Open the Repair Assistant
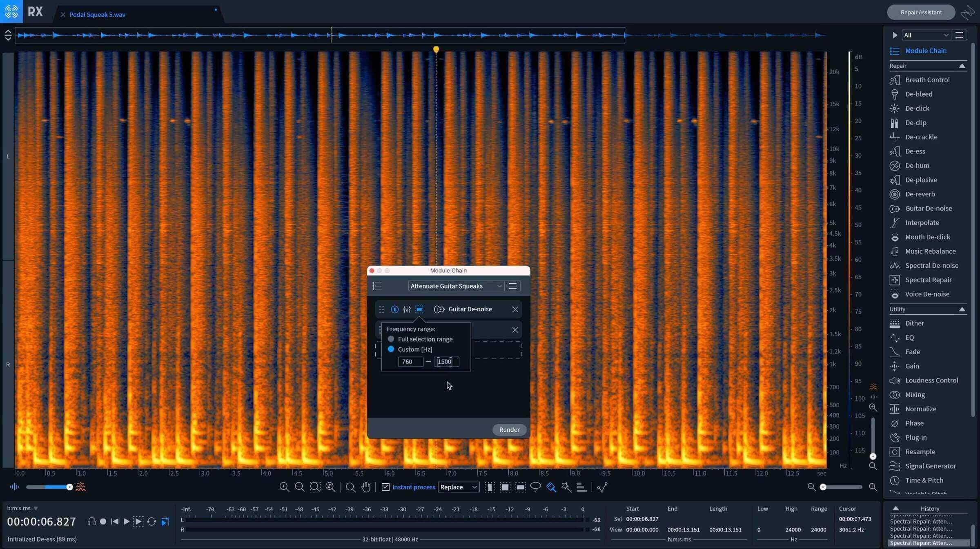The width and height of the screenshot is (980, 549). (x=921, y=12)
